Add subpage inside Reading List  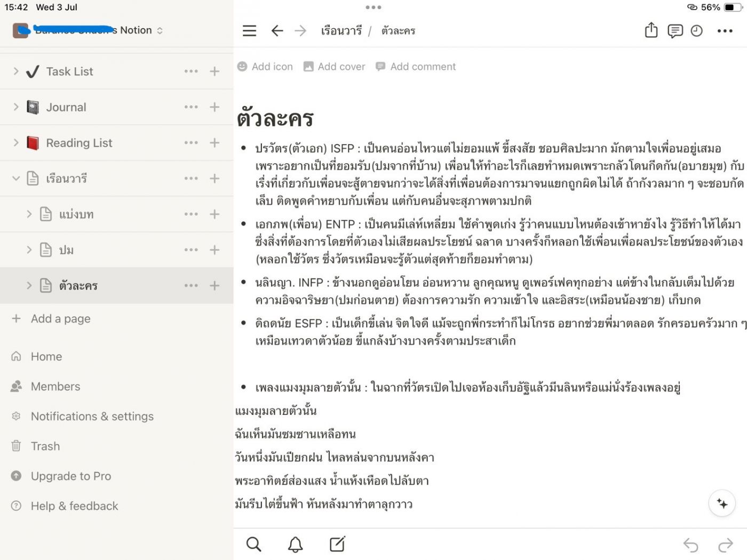click(x=214, y=143)
